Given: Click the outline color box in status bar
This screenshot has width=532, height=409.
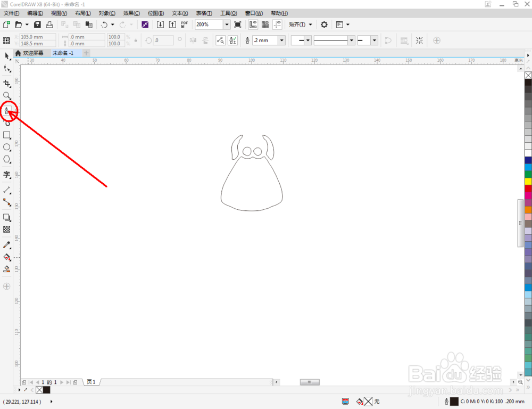Looking at the screenshot, I should tap(454, 402).
